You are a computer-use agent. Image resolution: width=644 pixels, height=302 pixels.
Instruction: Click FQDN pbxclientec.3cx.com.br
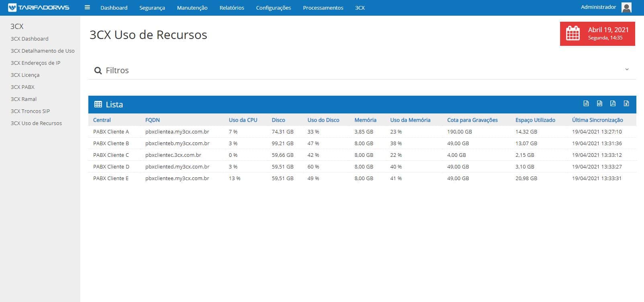pos(173,155)
